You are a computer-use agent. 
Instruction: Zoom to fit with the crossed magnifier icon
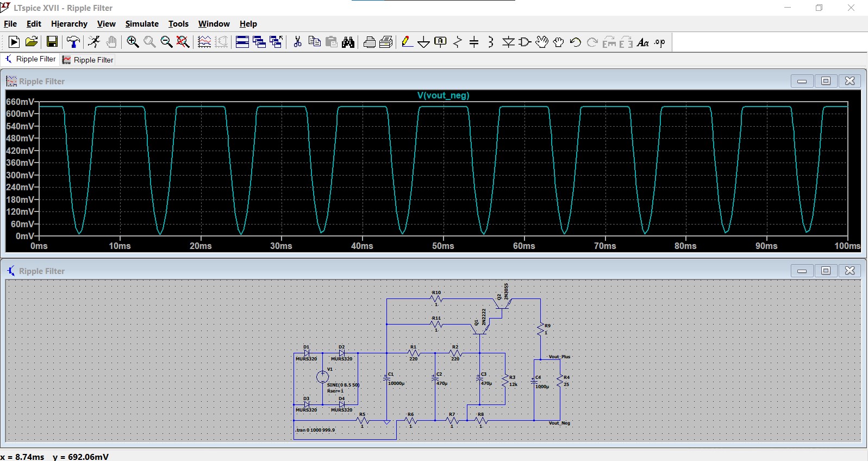click(183, 42)
